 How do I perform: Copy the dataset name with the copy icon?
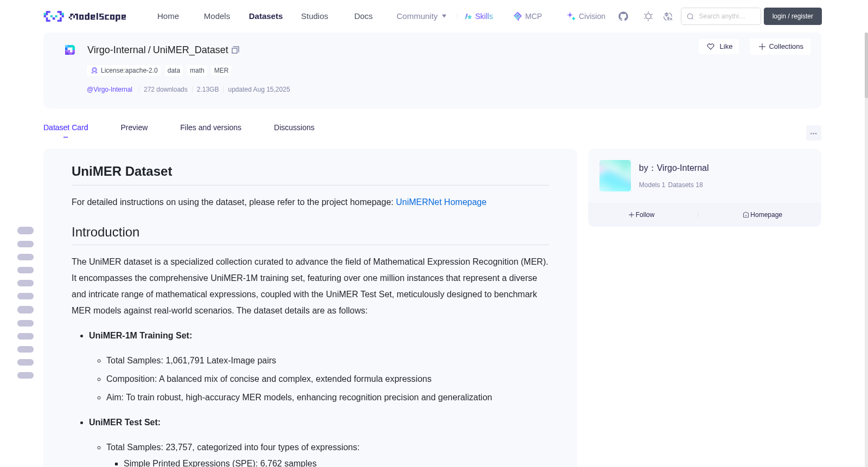[x=235, y=50]
